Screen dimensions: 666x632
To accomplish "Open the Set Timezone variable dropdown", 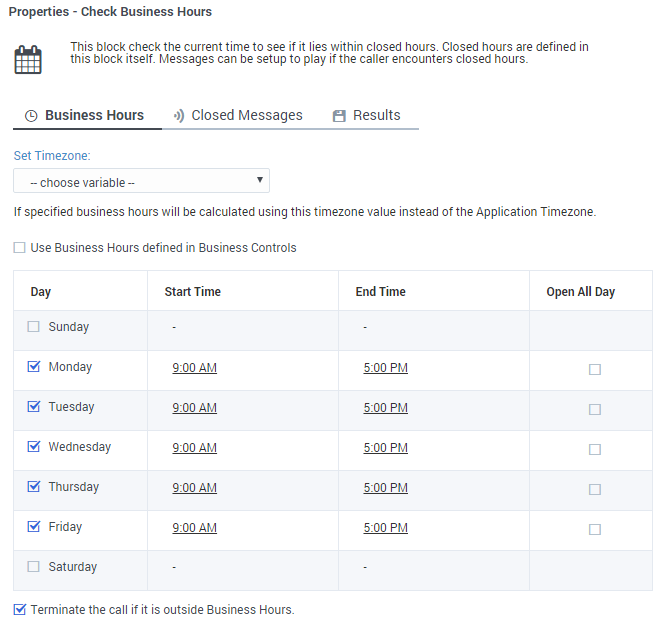I will [141, 182].
